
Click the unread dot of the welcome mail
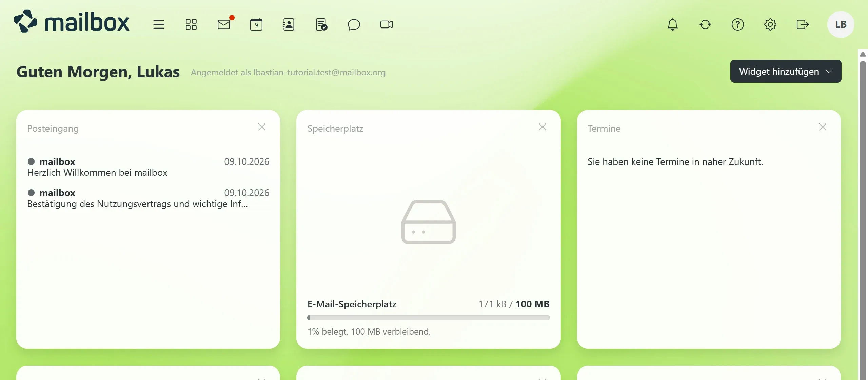point(31,161)
